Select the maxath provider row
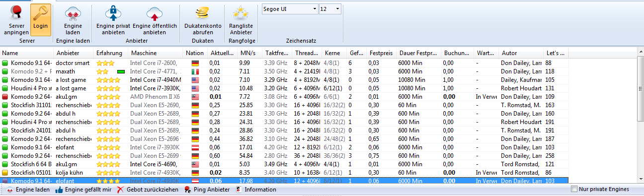 [284, 71]
